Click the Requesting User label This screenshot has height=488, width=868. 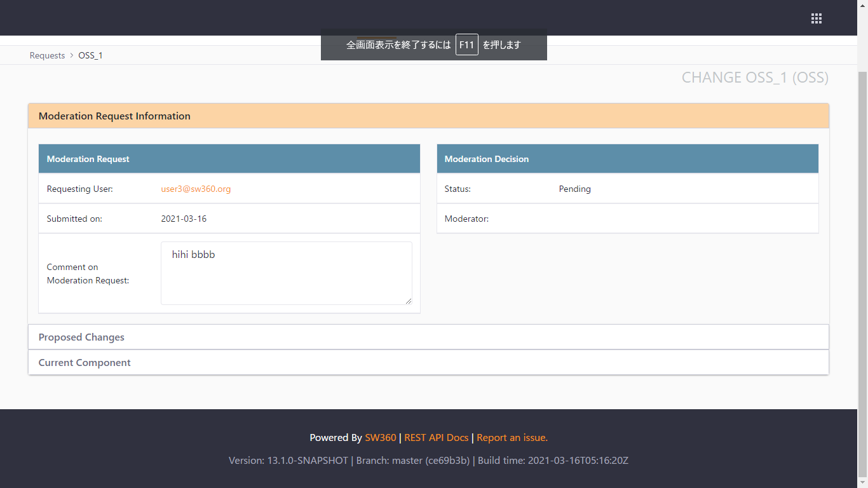pos(79,189)
